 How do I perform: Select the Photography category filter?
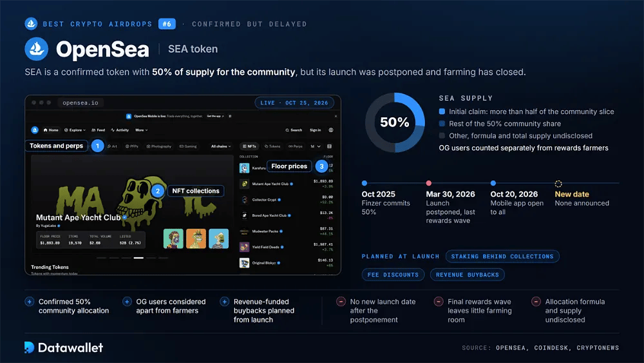click(x=159, y=146)
